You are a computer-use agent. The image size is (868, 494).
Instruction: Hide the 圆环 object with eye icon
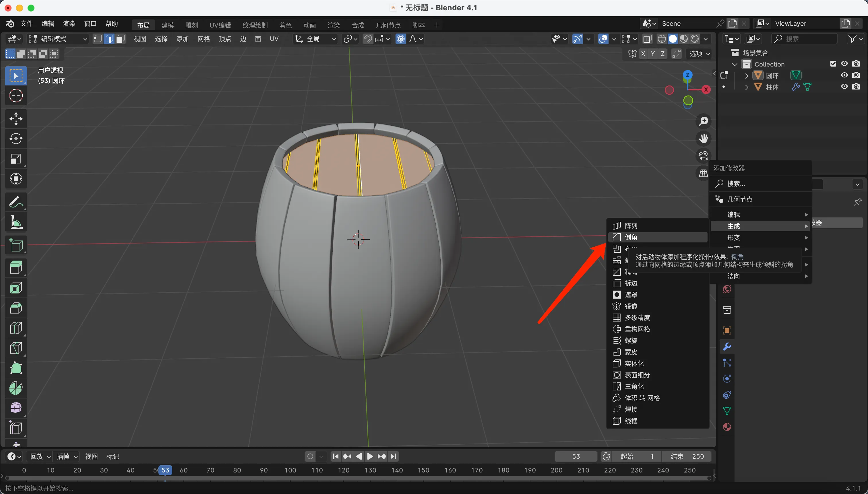[x=844, y=75]
